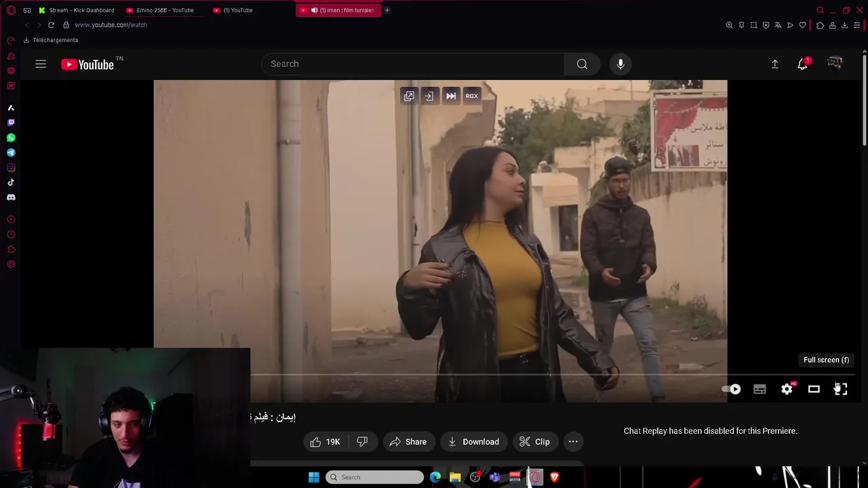
Task: Dislike the video
Action: pyautogui.click(x=362, y=442)
